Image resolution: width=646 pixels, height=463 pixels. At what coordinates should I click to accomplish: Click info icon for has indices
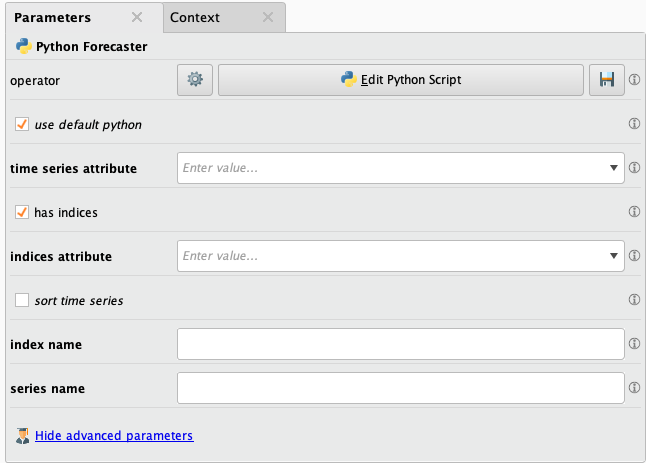[634, 212]
